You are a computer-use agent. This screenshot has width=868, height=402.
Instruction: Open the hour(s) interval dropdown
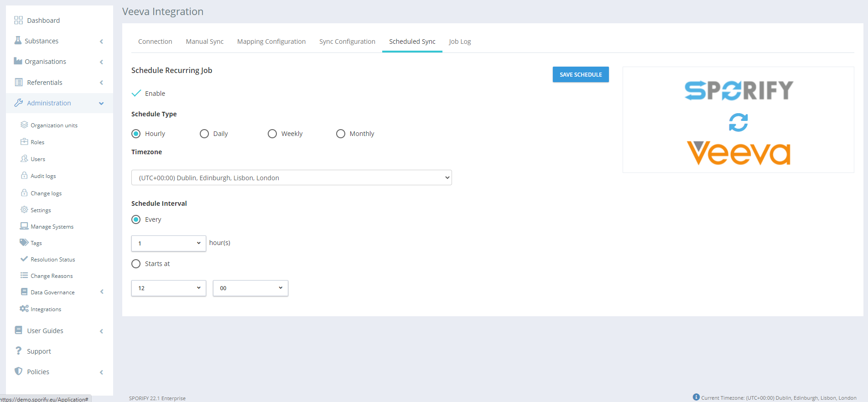point(169,243)
